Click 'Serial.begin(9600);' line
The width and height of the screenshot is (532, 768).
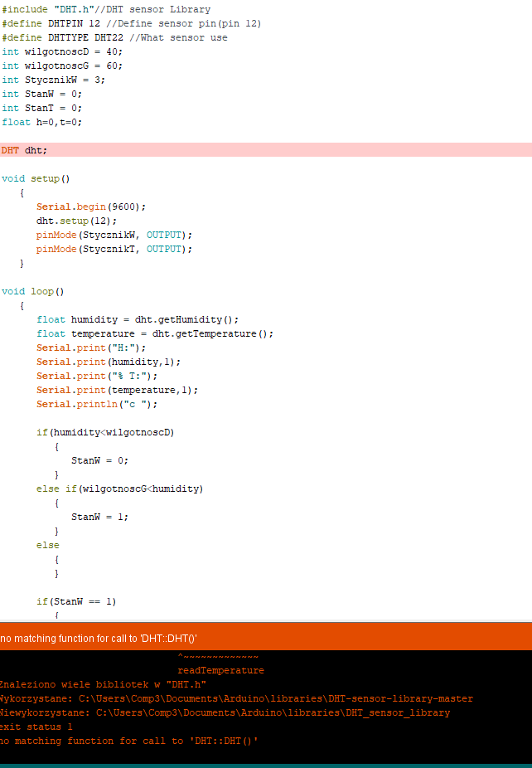click(91, 207)
